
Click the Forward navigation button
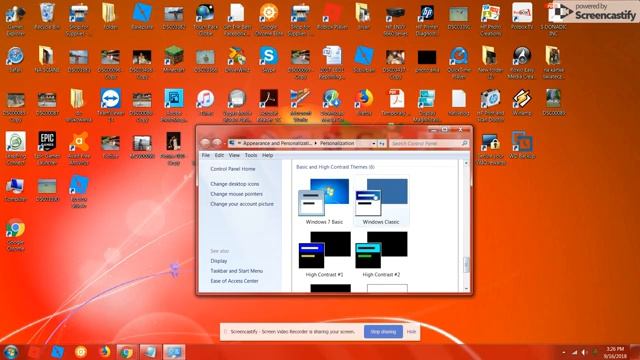click(x=217, y=143)
